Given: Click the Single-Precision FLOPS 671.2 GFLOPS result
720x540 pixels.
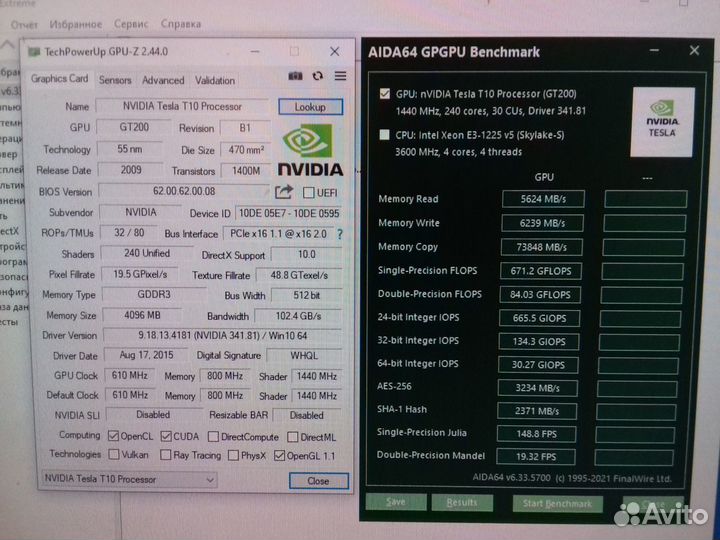Looking at the screenshot, I should point(540,271).
